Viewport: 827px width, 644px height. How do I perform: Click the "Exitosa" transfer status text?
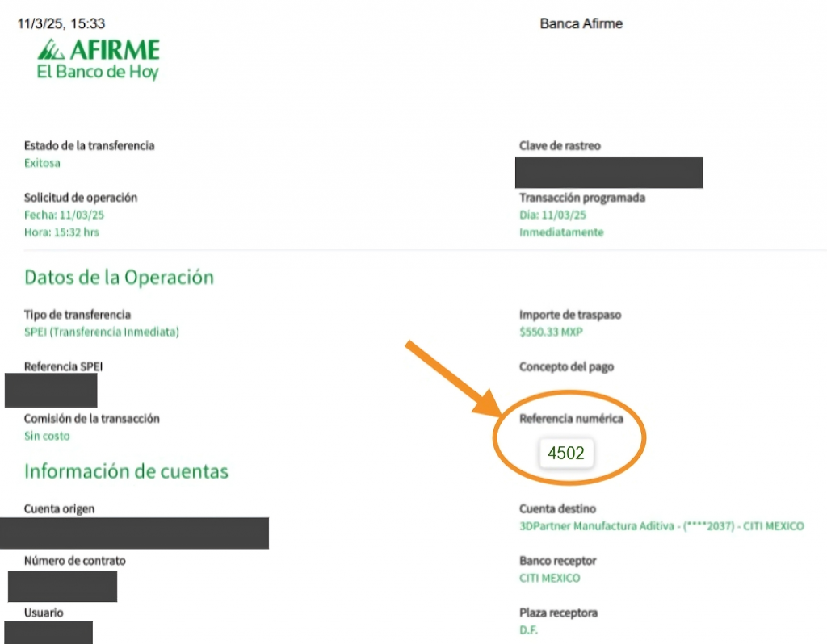42,163
